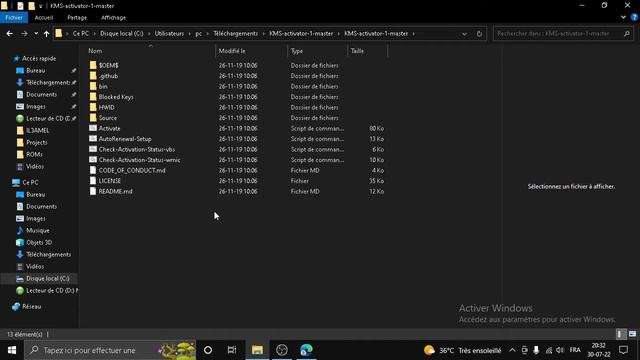
Task: Open pinned Documents under Accès rapide
Action: (x=42, y=94)
